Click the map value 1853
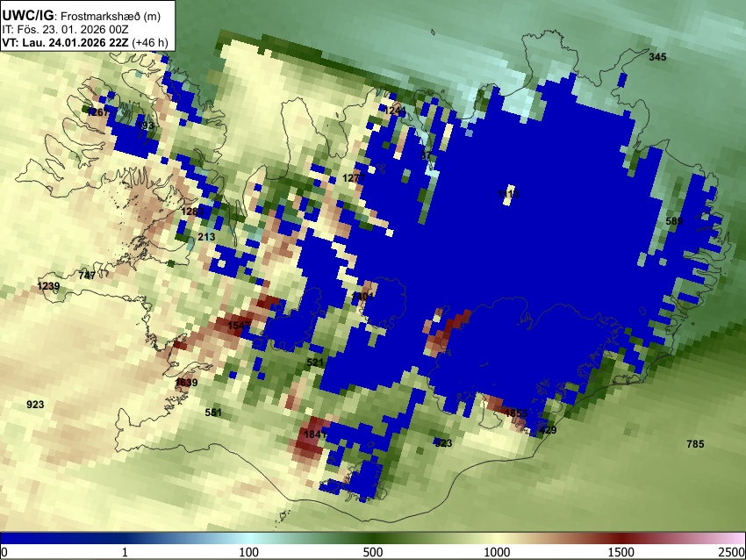The width and height of the screenshot is (746, 560). click(x=516, y=413)
